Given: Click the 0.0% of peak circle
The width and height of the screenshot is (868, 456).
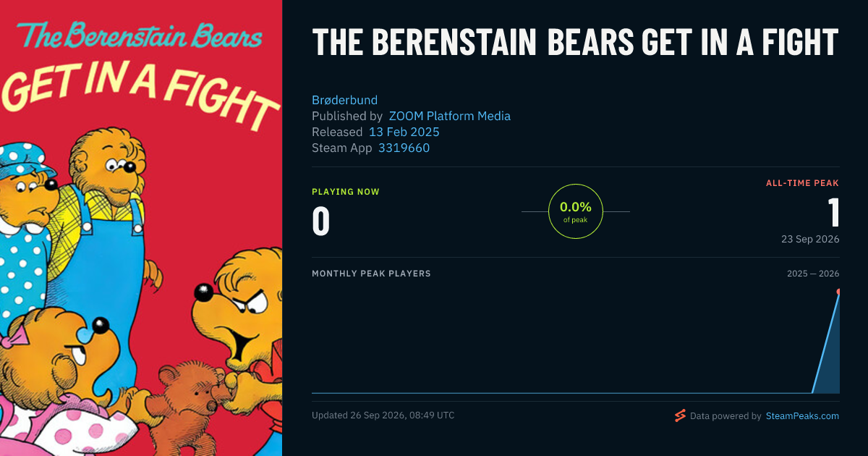Looking at the screenshot, I should click(x=576, y=211).
